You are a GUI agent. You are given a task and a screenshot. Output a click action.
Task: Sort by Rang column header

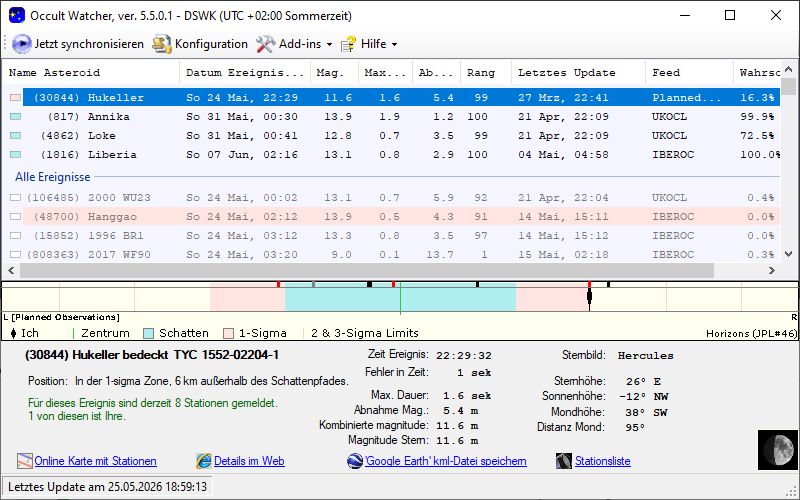[x=486, y=73]
